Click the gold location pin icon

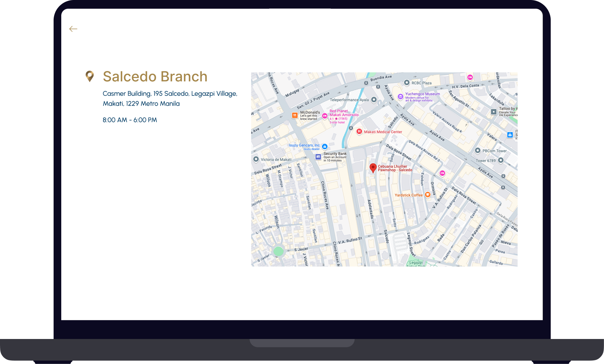(x=90, y=76)
